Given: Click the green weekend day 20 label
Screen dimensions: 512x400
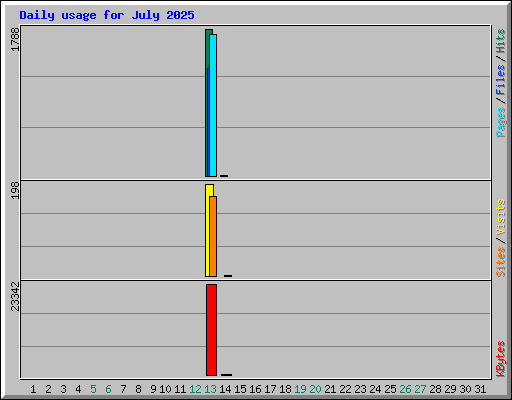Looking at the screenshot, I should click(315, 389).
